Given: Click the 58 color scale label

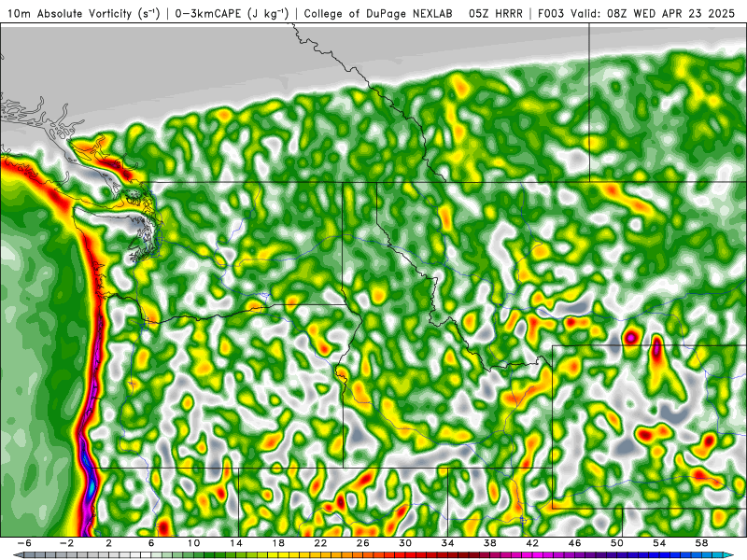Looking at the screenshot, I should point(702,543).
